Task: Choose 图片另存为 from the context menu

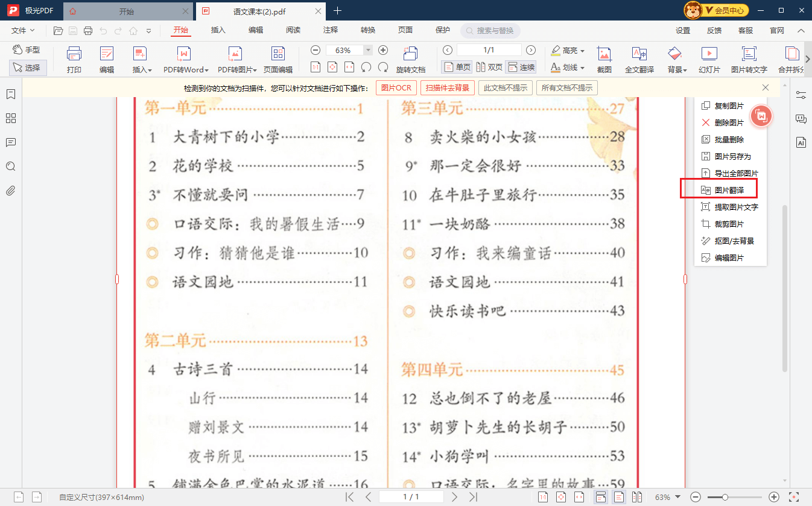Action: pos(728,156)
